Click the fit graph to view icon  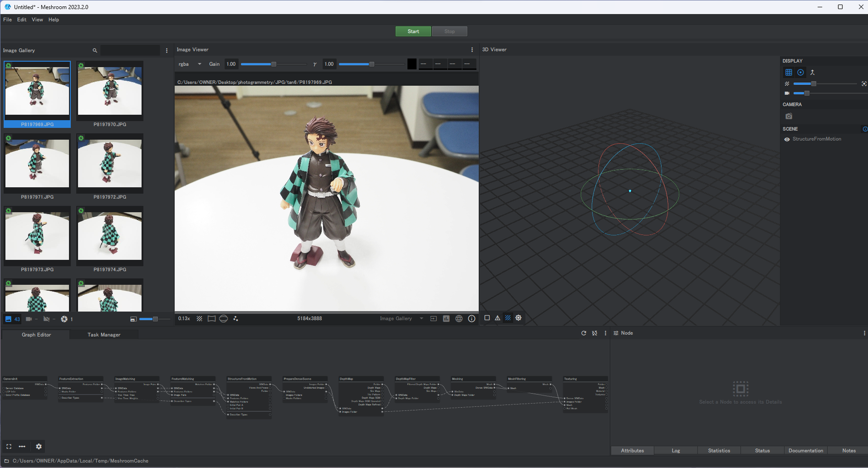[9, 447]
